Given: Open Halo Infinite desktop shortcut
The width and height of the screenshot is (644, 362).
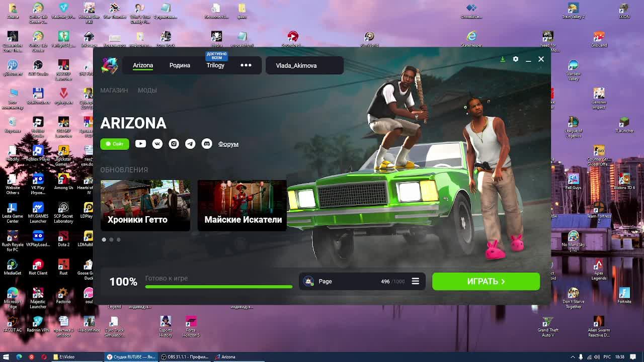Looking at the screenshot, I should pyautogui.click(x=89, y=324).
